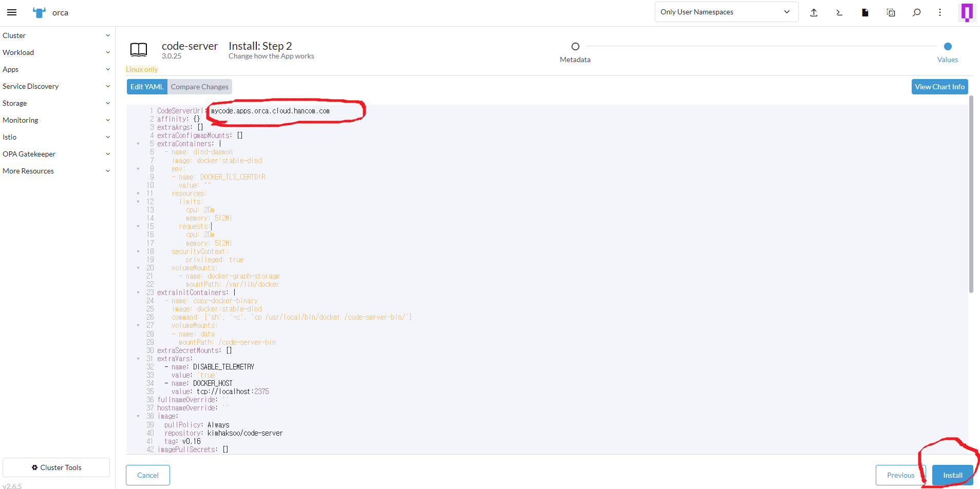This screenshot has width=980, height=489.
Task: Open the resource search magnifier icon
Action: (916, 12)
